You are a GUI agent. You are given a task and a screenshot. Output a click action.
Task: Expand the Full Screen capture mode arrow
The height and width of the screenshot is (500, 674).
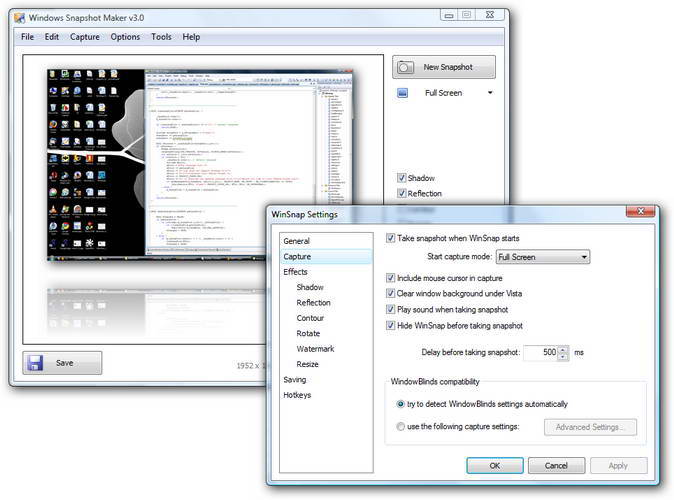tap(490, 93)
